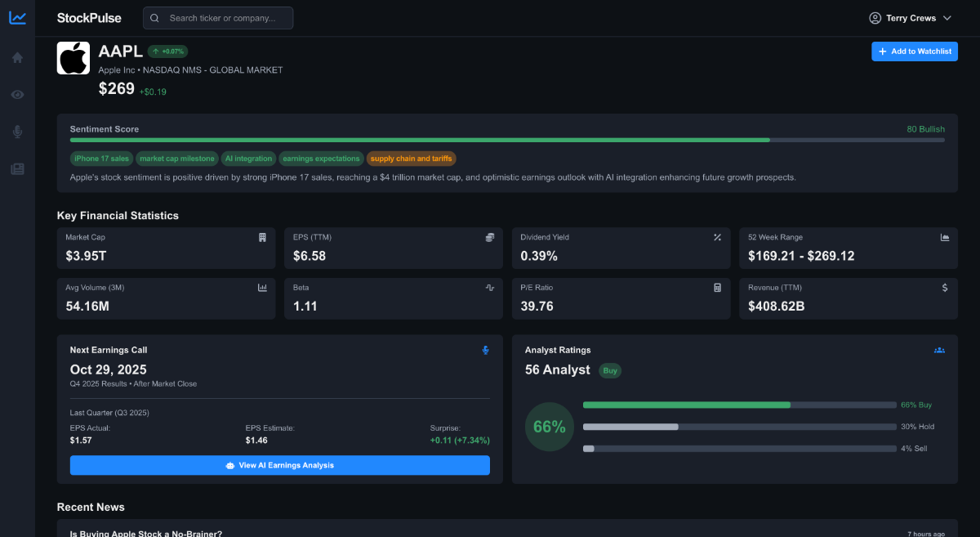Click the P/E Ratio calculator icon

(x=717, y=288)
